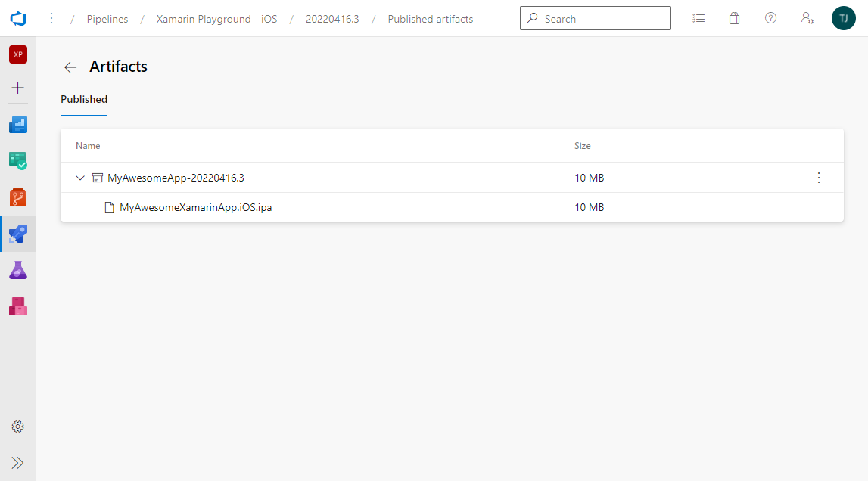The image size is (868, 481).
Task: Open the Artifacts hub icon in sidebar
Action: 18,306
